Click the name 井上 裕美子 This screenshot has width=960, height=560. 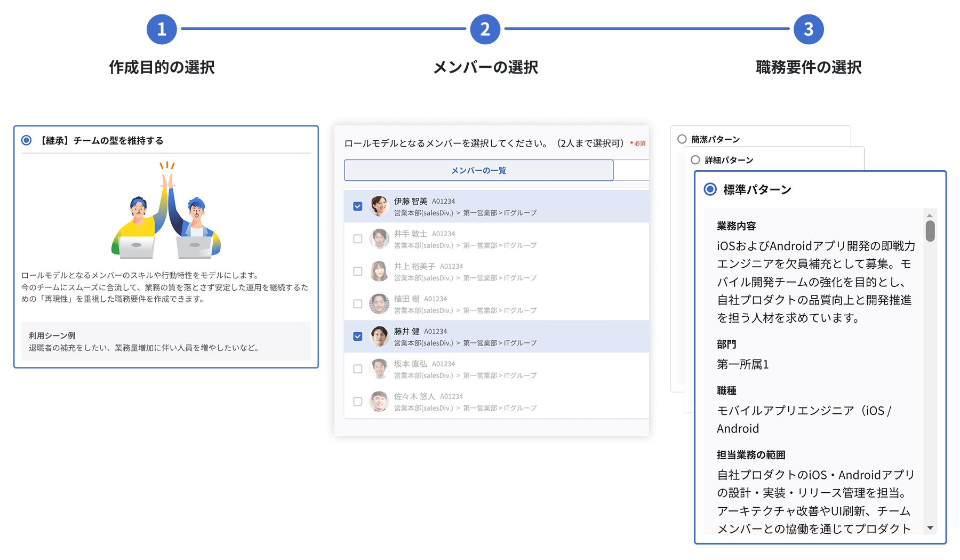tap(414, 266)
